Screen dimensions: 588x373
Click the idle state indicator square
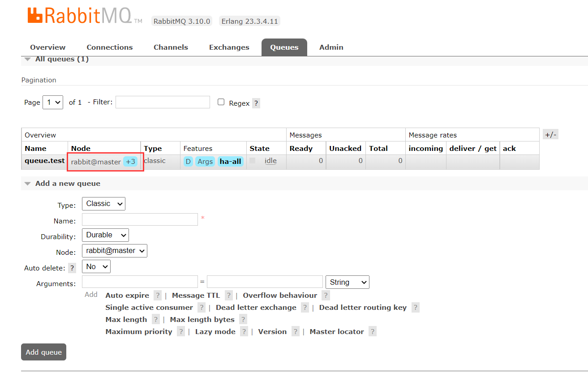tap(253, 160)
